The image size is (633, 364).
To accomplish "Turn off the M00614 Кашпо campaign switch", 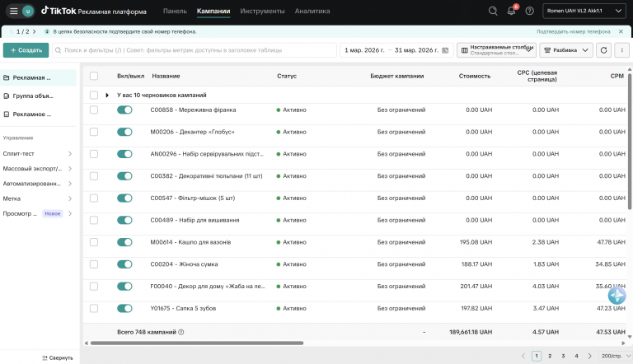I will [124, 242].
